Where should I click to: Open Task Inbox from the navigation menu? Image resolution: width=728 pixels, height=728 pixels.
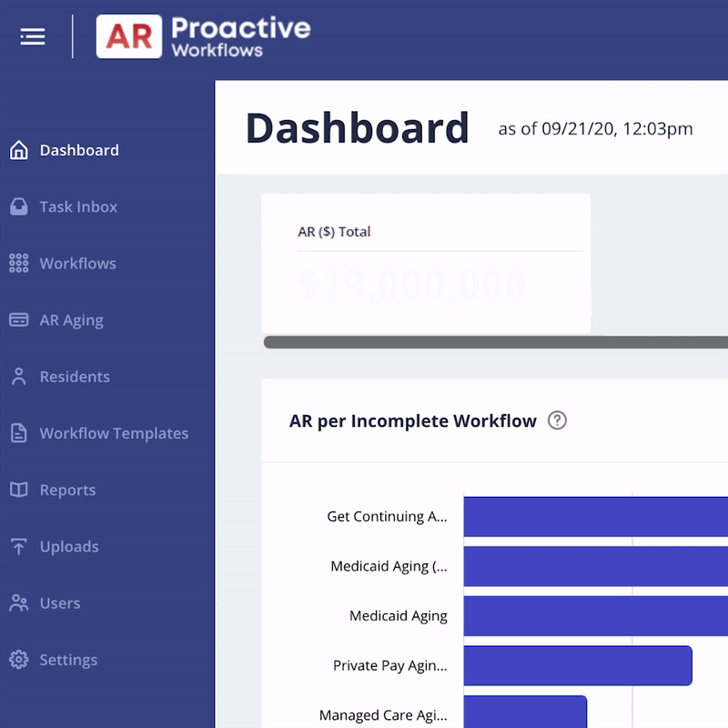click(78, 207)
